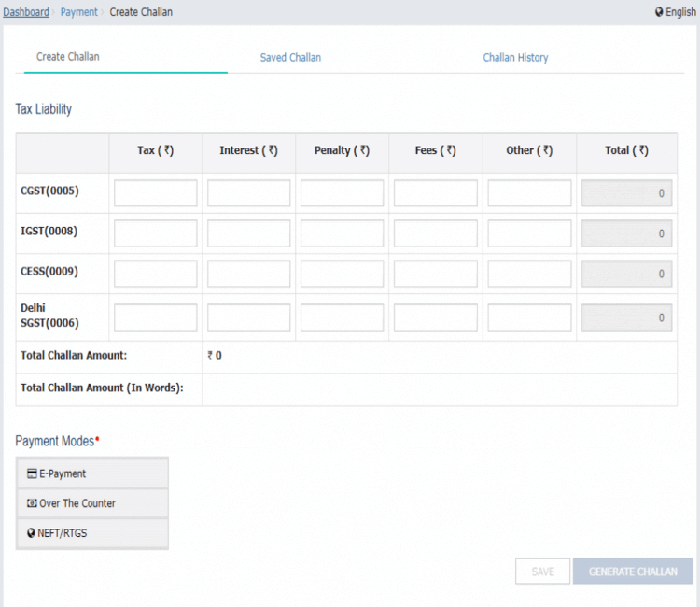
Task: Click the SAVE button
Action: coord(542,572)
